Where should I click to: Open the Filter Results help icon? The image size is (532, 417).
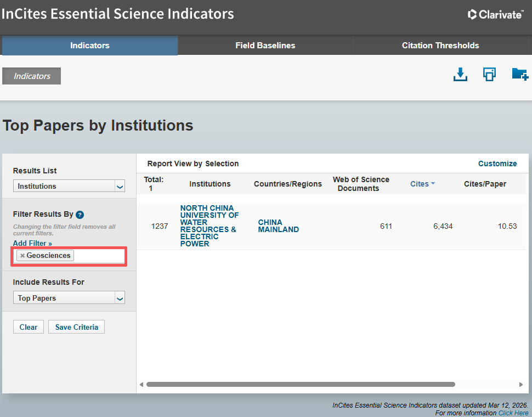tap(80, 215)
